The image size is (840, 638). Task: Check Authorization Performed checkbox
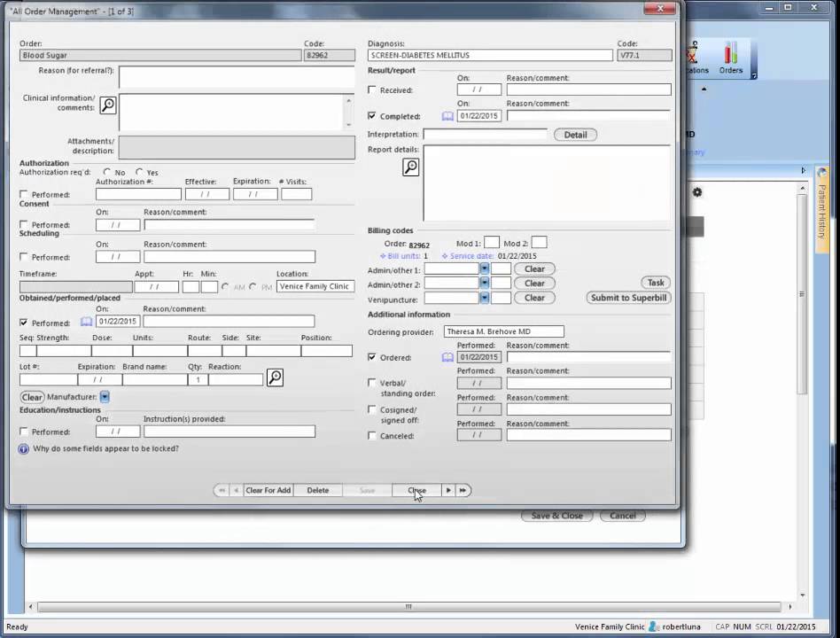click(x=24, y=194)
